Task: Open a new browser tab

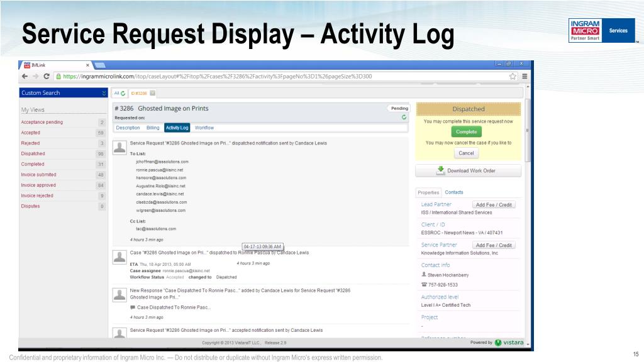Action: coord(100,65)
